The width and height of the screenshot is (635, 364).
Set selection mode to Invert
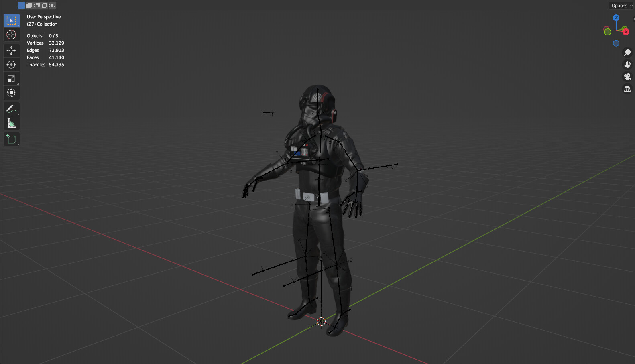click(x=45, y=6)
